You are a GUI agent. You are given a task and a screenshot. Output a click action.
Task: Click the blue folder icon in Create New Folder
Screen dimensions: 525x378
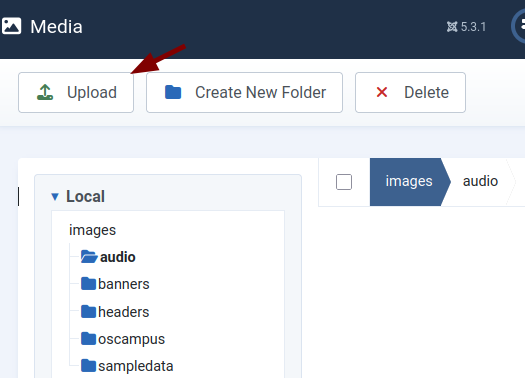(x=173, y=92)
